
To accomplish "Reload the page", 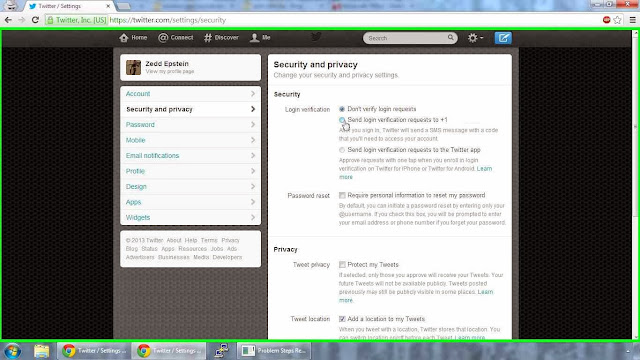I will click(35, 20).
